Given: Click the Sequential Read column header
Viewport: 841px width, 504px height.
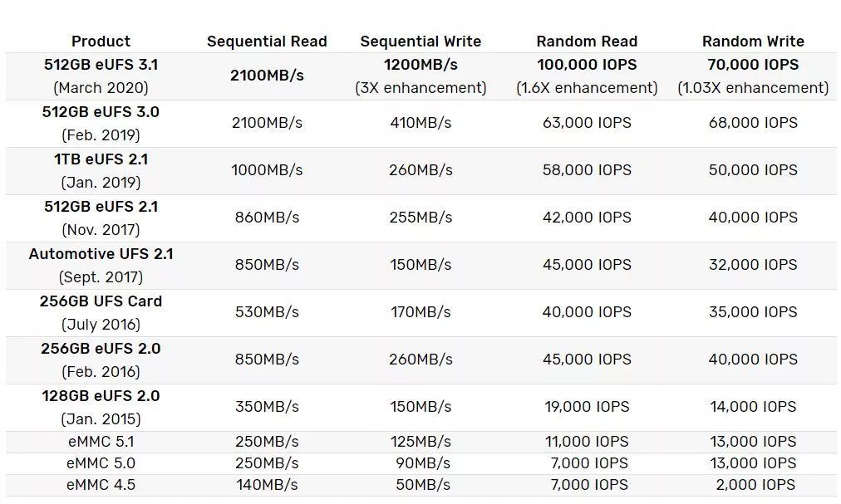Looking at the screenshot, I should point(267,41).
